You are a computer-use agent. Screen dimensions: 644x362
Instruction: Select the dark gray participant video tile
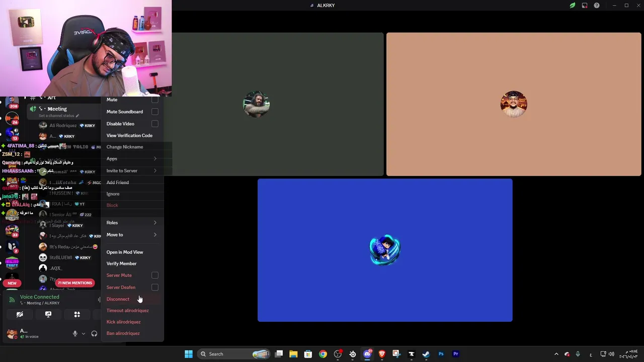pyautogui.click(x=278, y=104)
